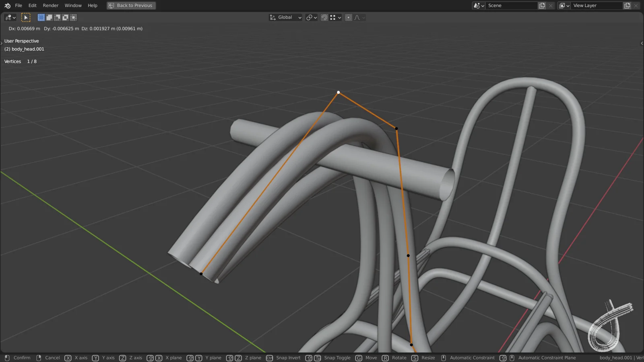Click the Blender logo icon
644x362 pixels.
click(x=7, y=5)
